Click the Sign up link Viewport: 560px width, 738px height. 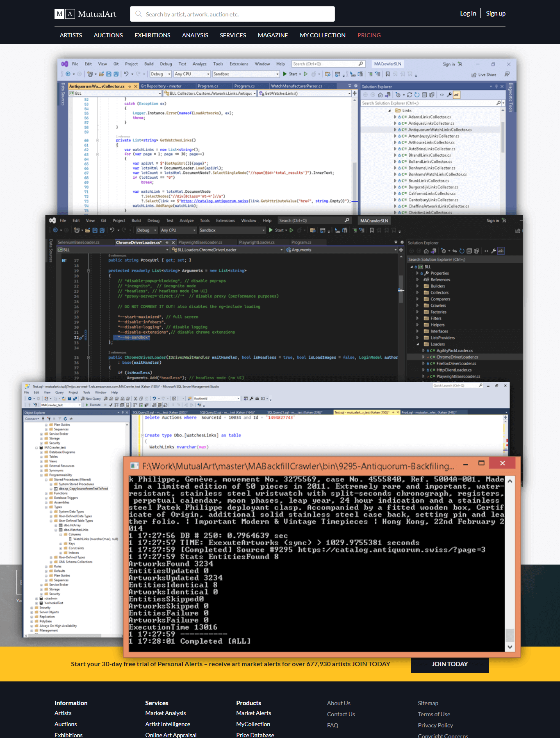496,14
